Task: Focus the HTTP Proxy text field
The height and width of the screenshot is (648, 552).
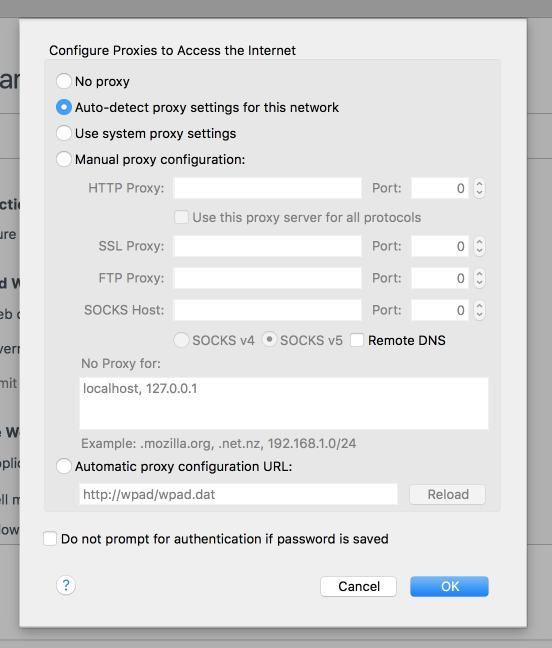Action: pos(268,188)
